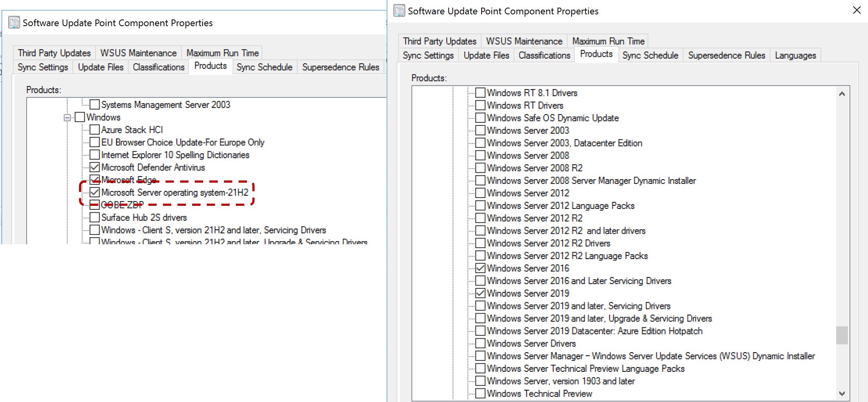Enable Windows Server 2008 checkbox

(x=480, y=155)
